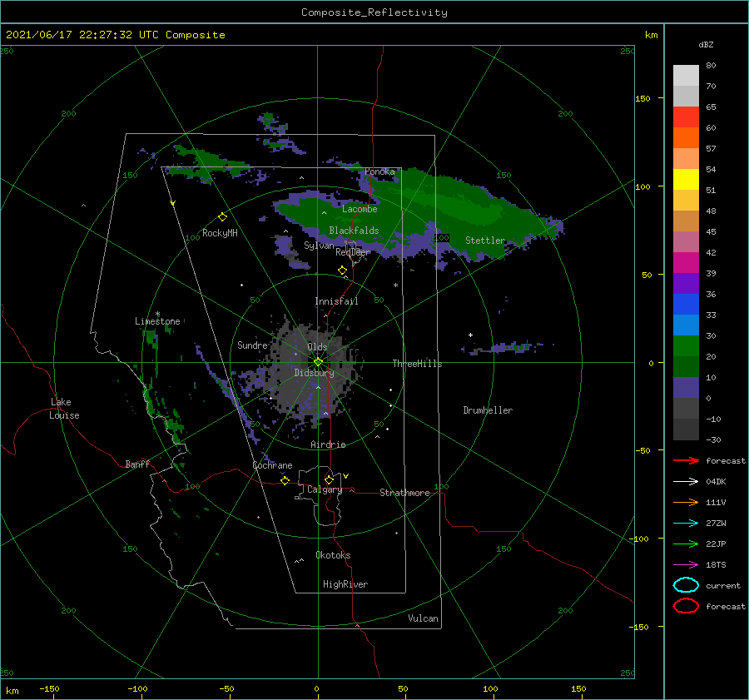Click the red forecast arrow in legend
The image size is (749, 700).
pos(686,460)
